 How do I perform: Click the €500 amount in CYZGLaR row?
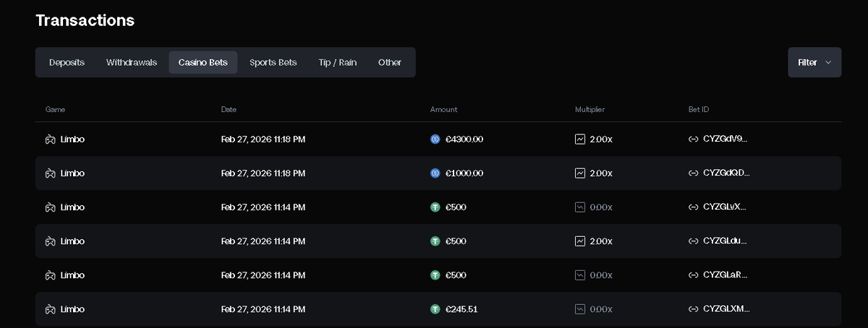pyautogui.click(x=456, y=275)
